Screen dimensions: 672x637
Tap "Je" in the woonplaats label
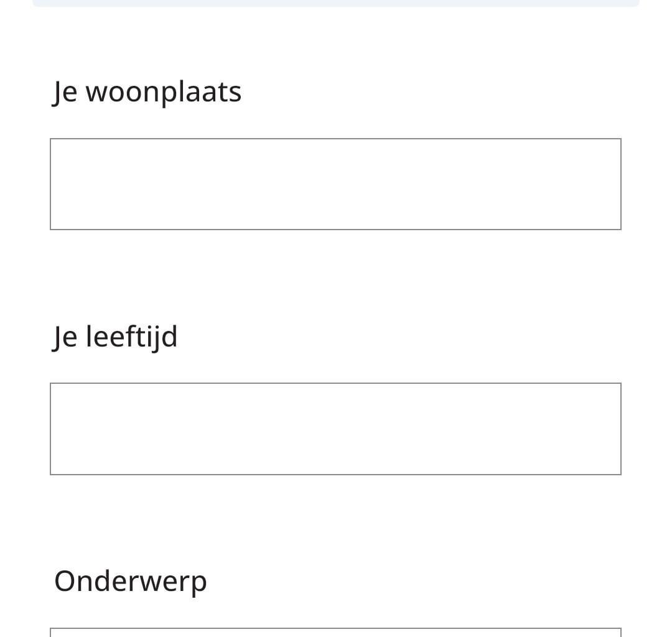pos(65,91)
